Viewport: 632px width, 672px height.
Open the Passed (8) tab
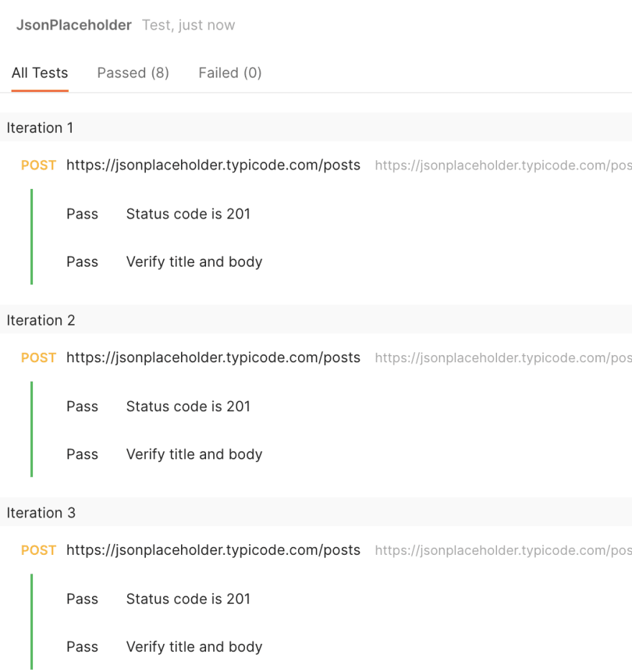coord(133,73)
